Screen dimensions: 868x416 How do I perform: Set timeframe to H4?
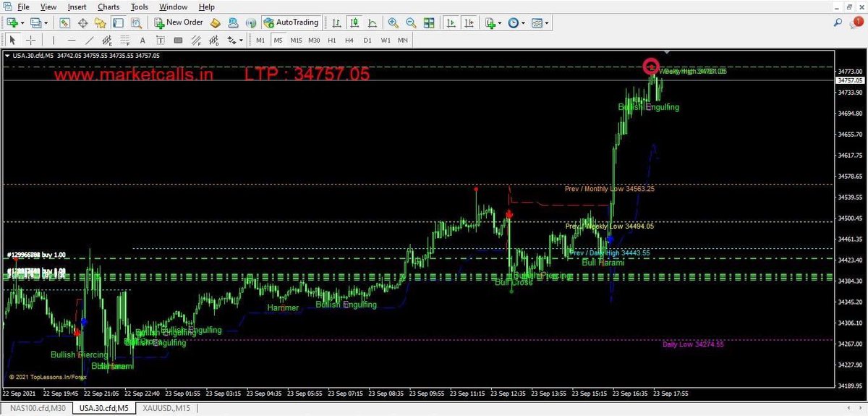coord(349,40)
